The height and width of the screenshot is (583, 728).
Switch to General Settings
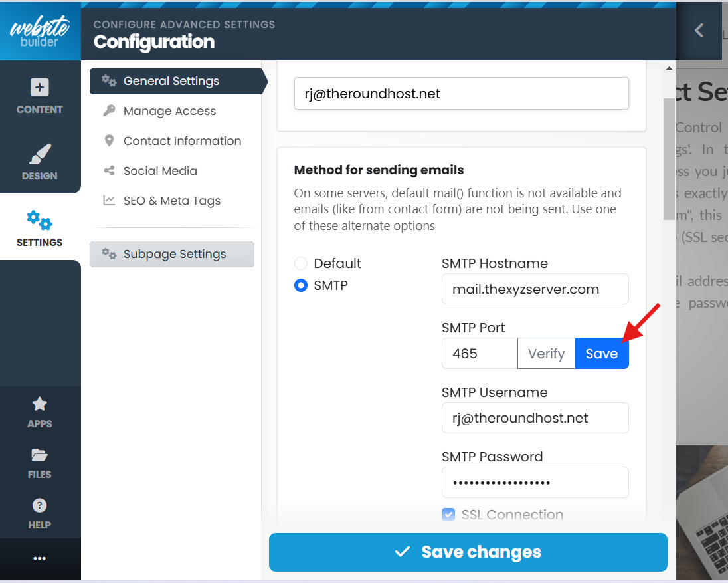[x=171, y=81]
